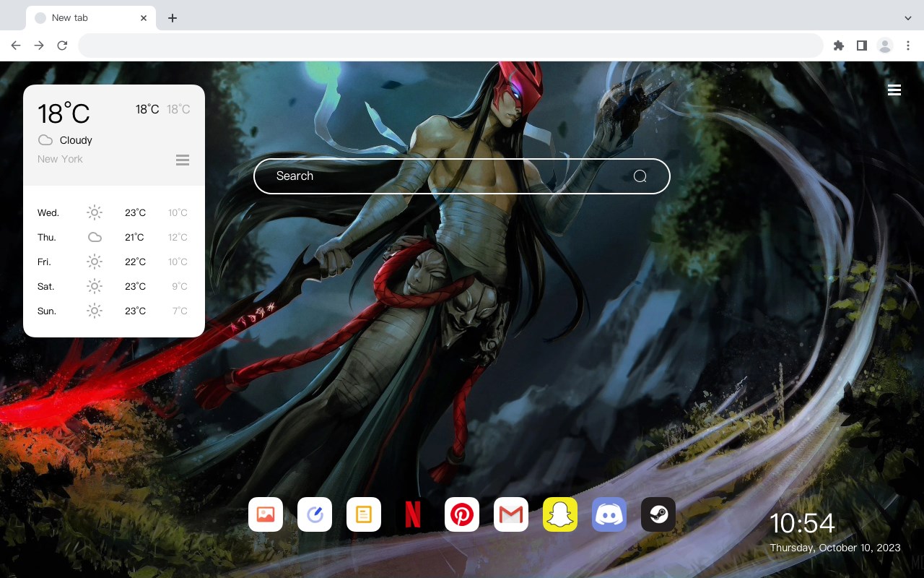Click the Cloudy weather condition label

point(76,140)
